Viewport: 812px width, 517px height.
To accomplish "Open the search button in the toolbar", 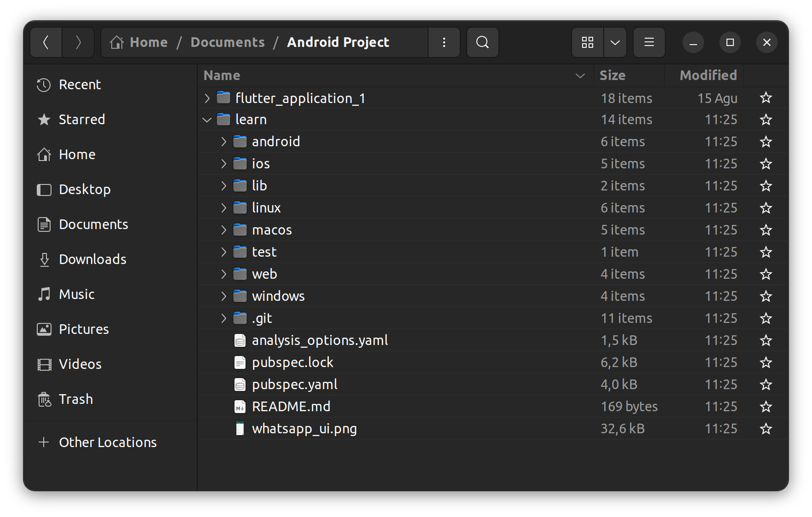I will 482,42.
